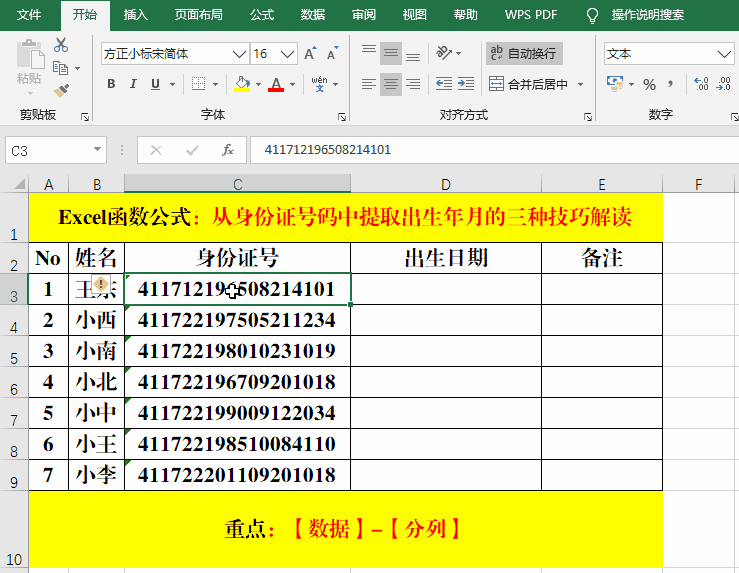Click the text orientation icon
739x573 pixels.
443,53
